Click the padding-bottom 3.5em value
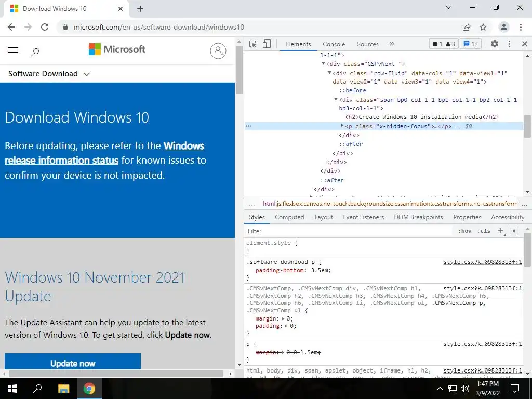This screenshot has height=399, width=532. [x=320, y=270]
